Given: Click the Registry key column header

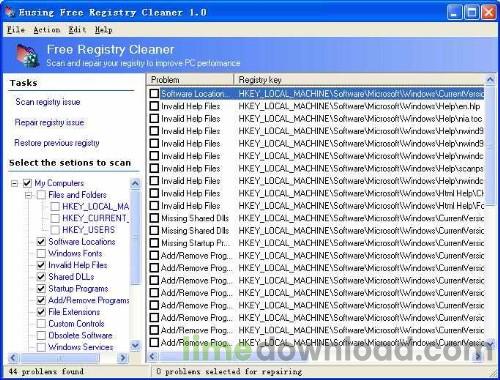Looking at the screenshot, I should click(x=359, y=80).
